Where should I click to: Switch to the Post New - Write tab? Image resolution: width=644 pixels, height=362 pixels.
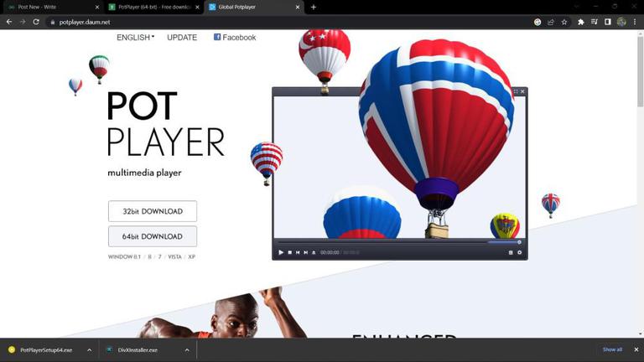point(51,7)
